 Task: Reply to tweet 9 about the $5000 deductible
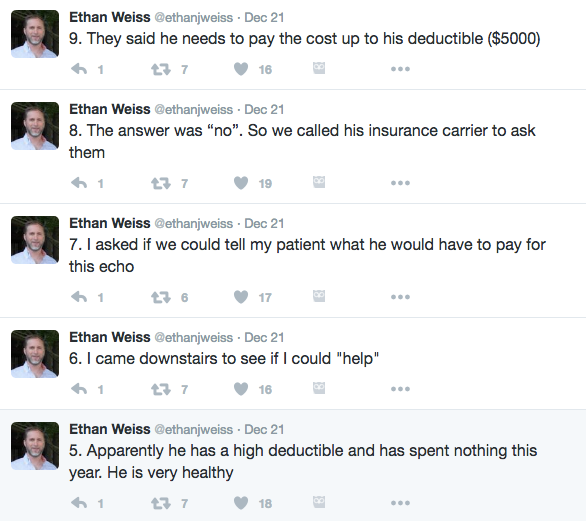point(79,69)
